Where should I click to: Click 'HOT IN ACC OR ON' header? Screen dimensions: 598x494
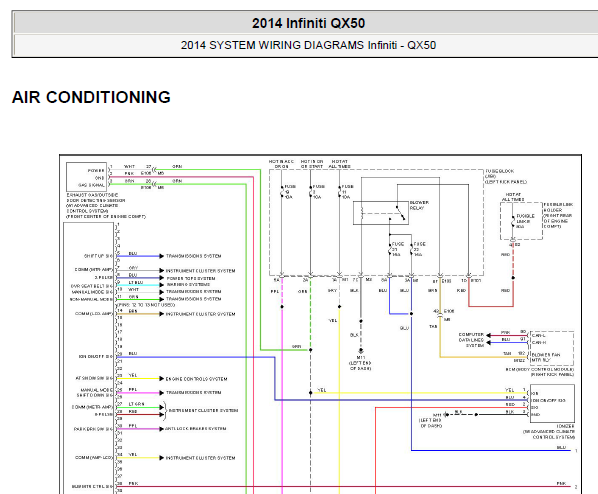click(281, 164)
